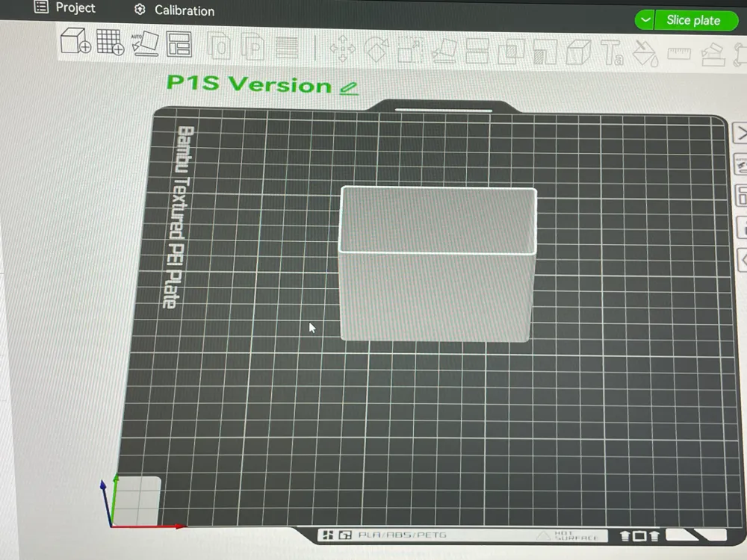Image resolution: width=747 pixels, height=560 pixels.
Task: Click the Arrange all objects icon
Action: pyautogui.click(x=179, y=44)
